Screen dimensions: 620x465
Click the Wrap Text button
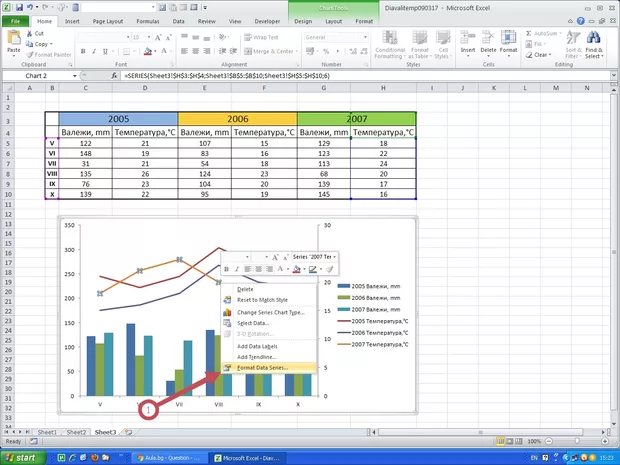click(x=261, y=37)
